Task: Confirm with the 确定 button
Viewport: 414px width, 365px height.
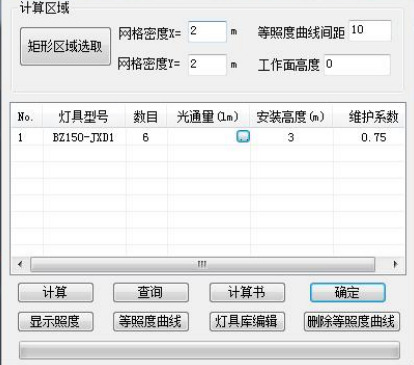Action: [x=348, y=293]
